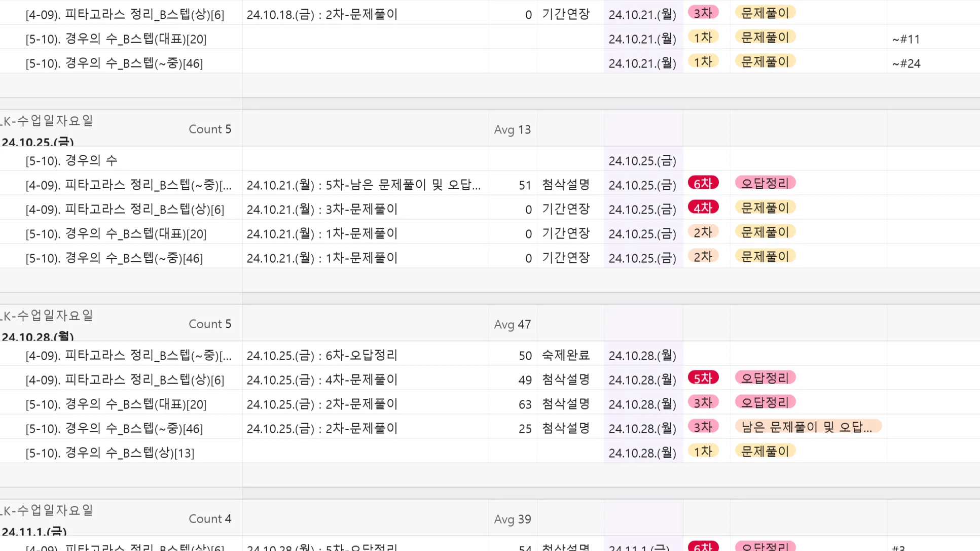Image resolution: width=980 pixels, height=551 pixels.
Task: Click the '24.10.25.(금) : 6차-오답정리' relation cell
Action: coord(322,355)
